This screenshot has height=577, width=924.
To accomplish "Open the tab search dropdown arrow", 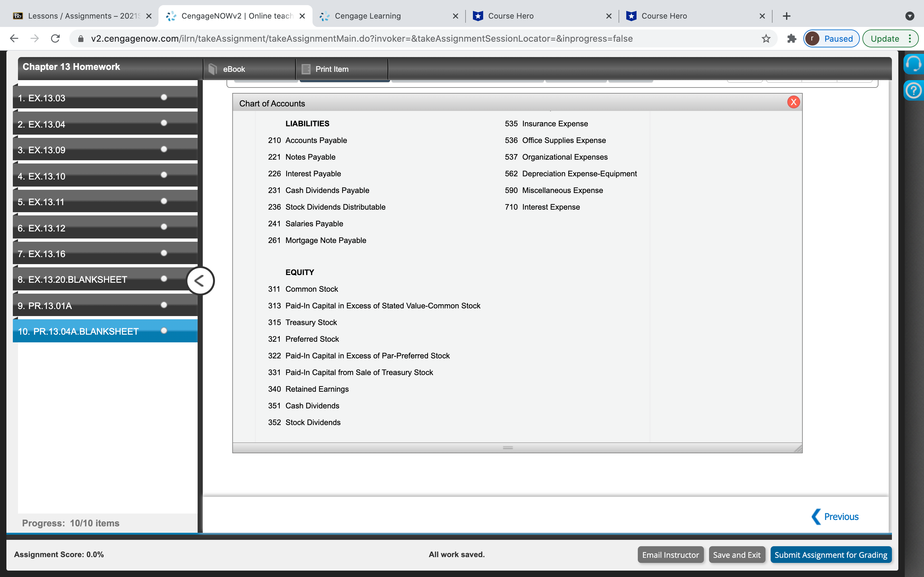I will [910, 16].
